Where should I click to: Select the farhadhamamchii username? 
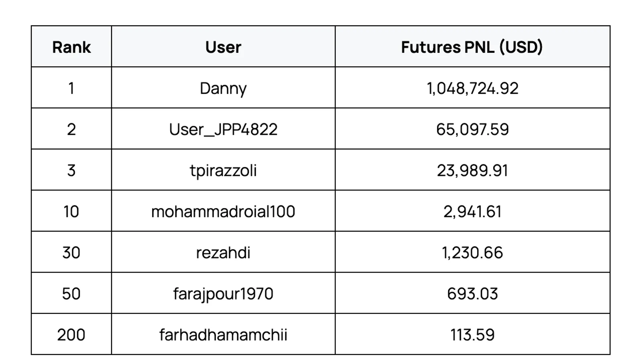tap(223, 335)
